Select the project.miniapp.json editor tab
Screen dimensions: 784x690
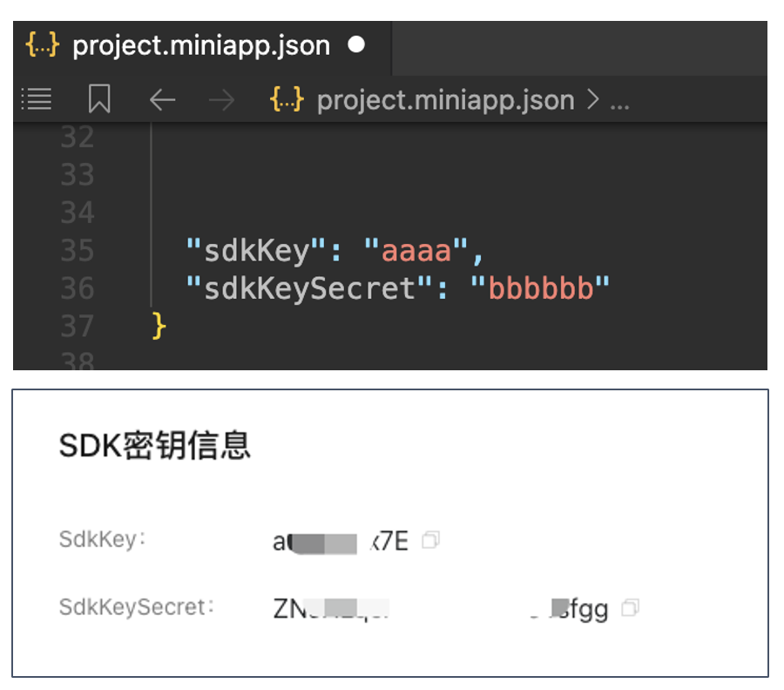[201, 45]
